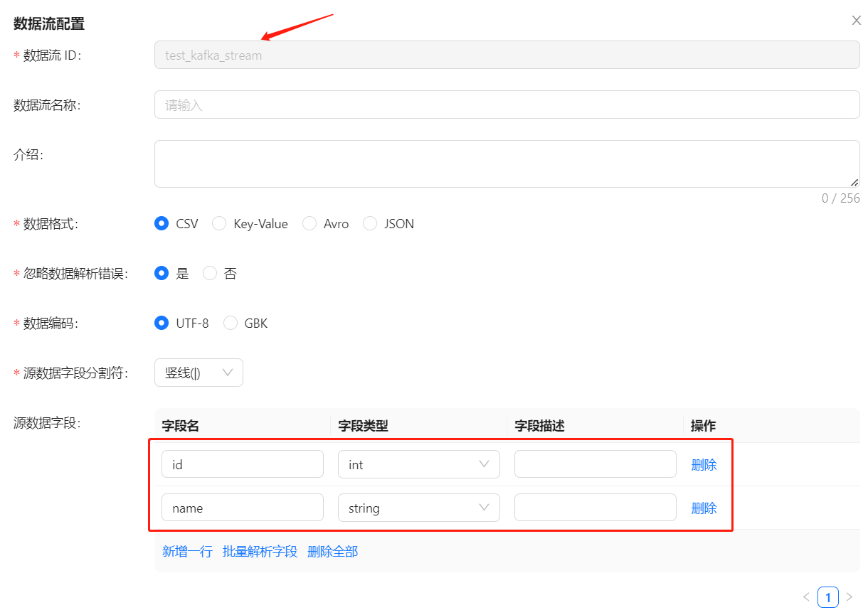Open the field type dropdown showing int
The image size is (868, 610).
point(418,464)
